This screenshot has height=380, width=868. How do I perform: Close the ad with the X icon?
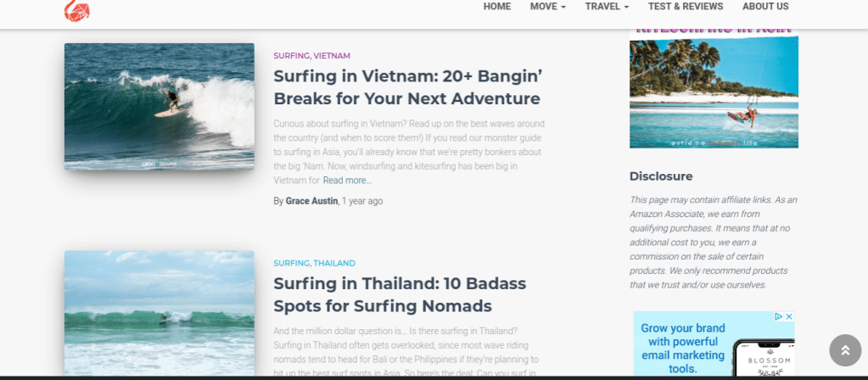[789, 317]
